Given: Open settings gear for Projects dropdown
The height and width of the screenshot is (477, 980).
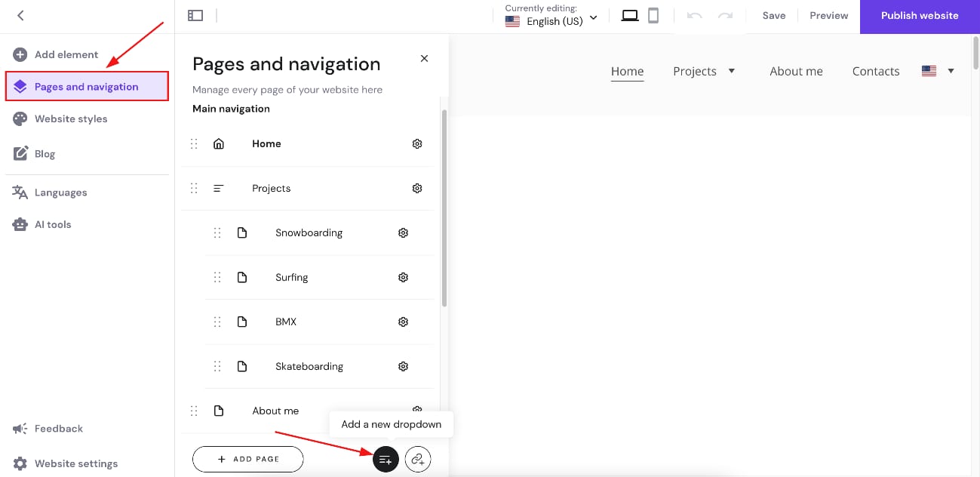Looking at the screenshot, I should 417,189.
